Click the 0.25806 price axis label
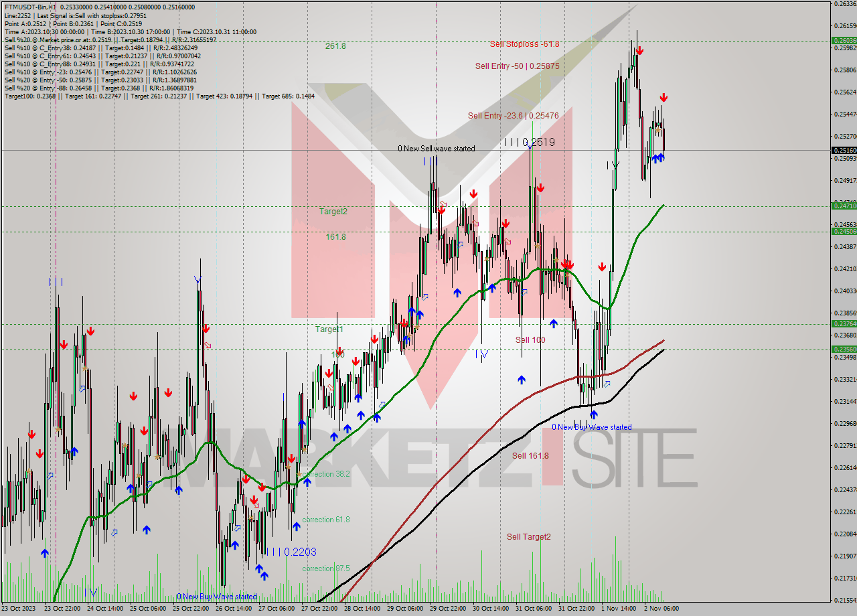 (845, 70)
